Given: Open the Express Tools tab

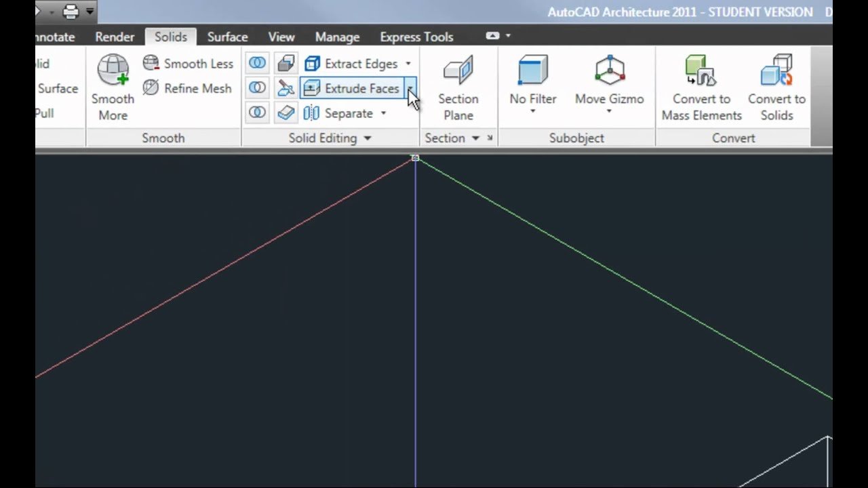Looking at the screenshot, I should tap(416, 37).
